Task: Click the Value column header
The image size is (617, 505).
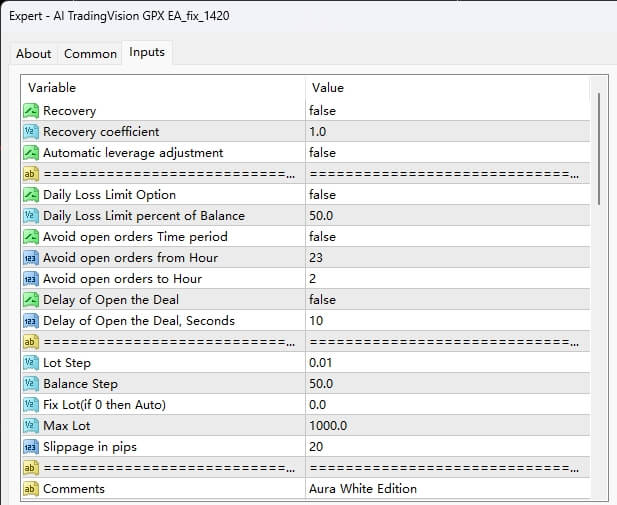Action: pos(328,88)
